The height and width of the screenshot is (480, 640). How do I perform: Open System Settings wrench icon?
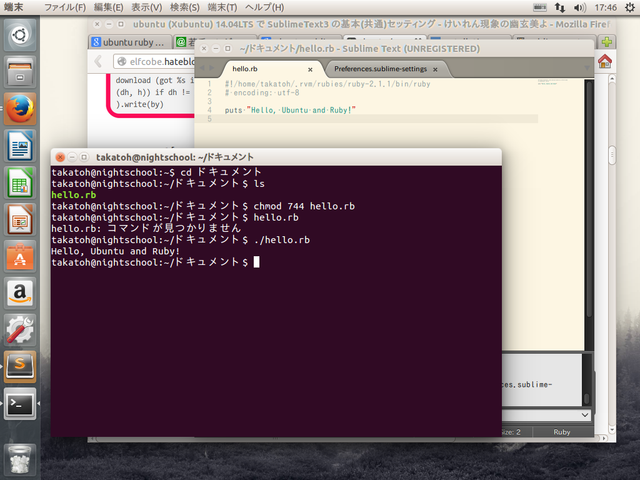click(x=20, y=330)
